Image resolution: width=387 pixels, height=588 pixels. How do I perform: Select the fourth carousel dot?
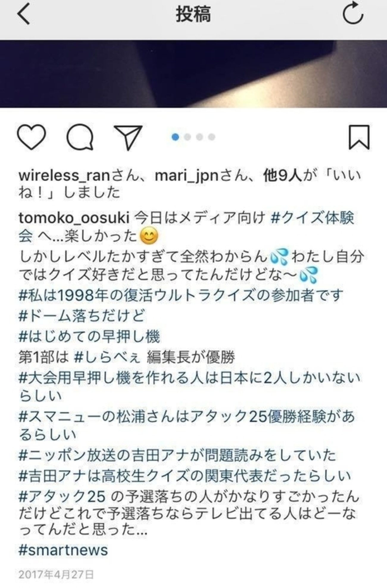coord(212,137)
